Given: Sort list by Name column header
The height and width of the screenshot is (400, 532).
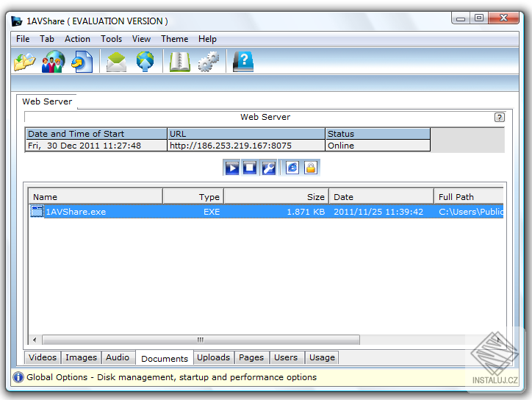Looking at the screenshot, I should pyautogui.click(x=96, y=197).
